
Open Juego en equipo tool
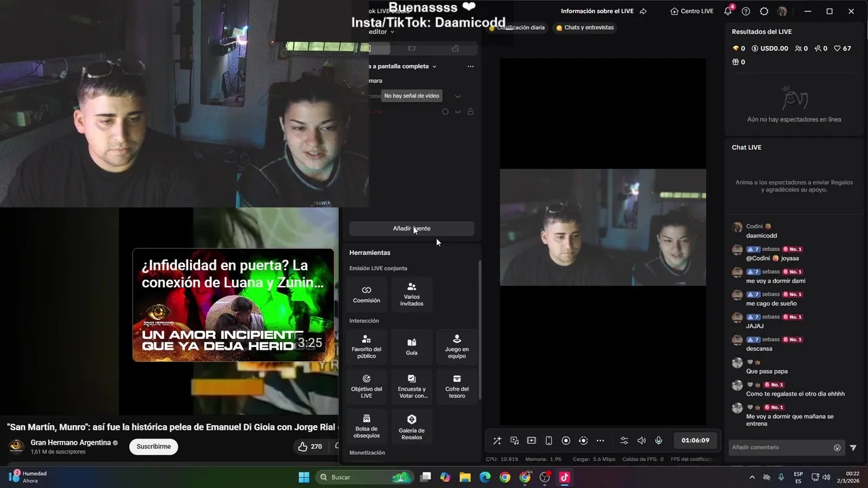coord(456,346)
